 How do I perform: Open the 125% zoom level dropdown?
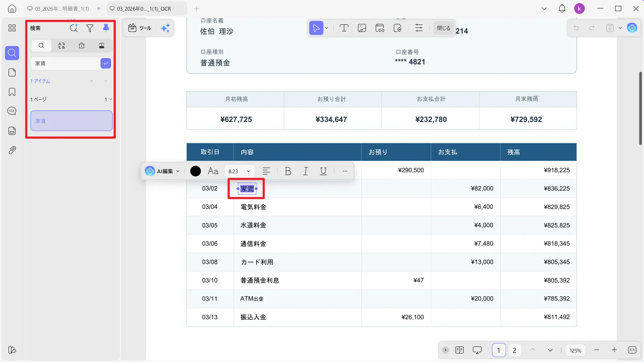coord(575,350)
